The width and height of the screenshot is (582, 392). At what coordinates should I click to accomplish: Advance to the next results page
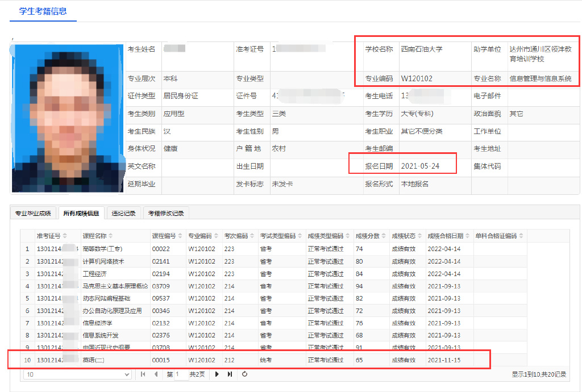(x=217, y=374)
